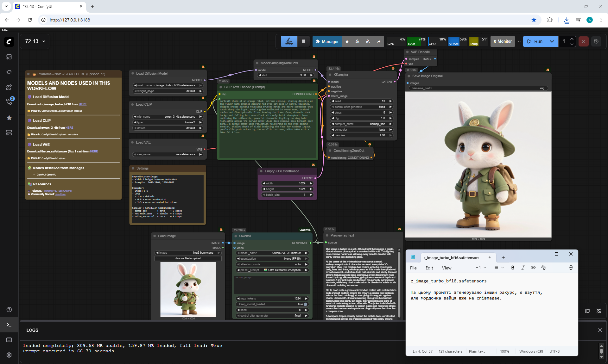
Task: Click the Run workflow button
Action: [535, 41]
